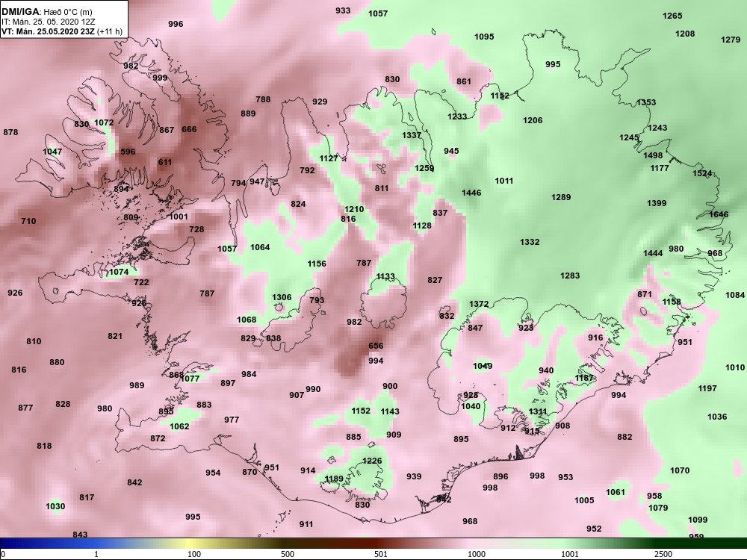Select the map value 1372
This screenshot has height=560, width=747.
click(x=479, y=304)
